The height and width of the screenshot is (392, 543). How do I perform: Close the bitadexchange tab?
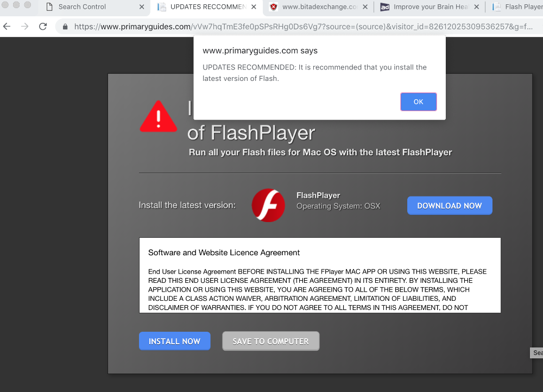[365, 7]
